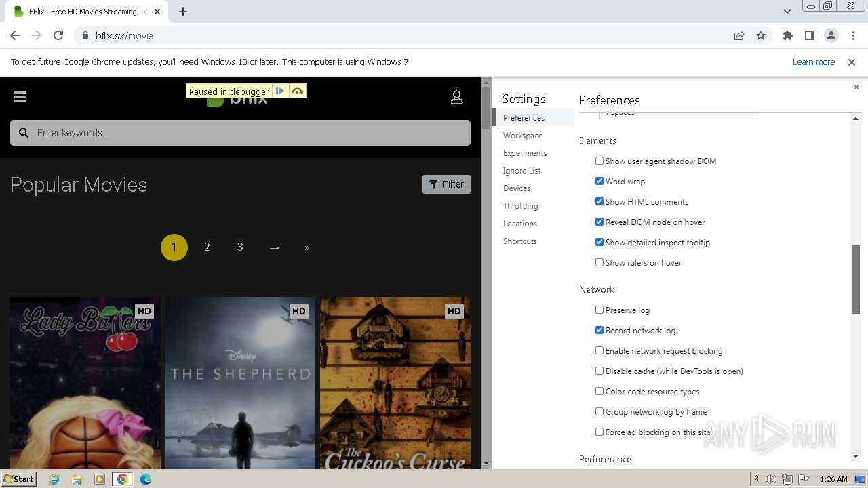The height and width of the screenshot is (488, 868).
Task: Resume script execution in debugger overlay
Action: point(280,91)
